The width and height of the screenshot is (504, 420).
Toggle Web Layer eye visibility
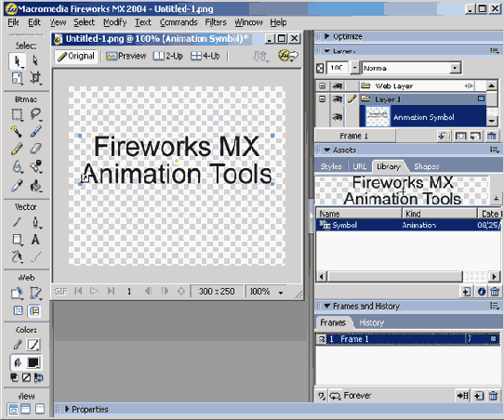pos(337,86)
